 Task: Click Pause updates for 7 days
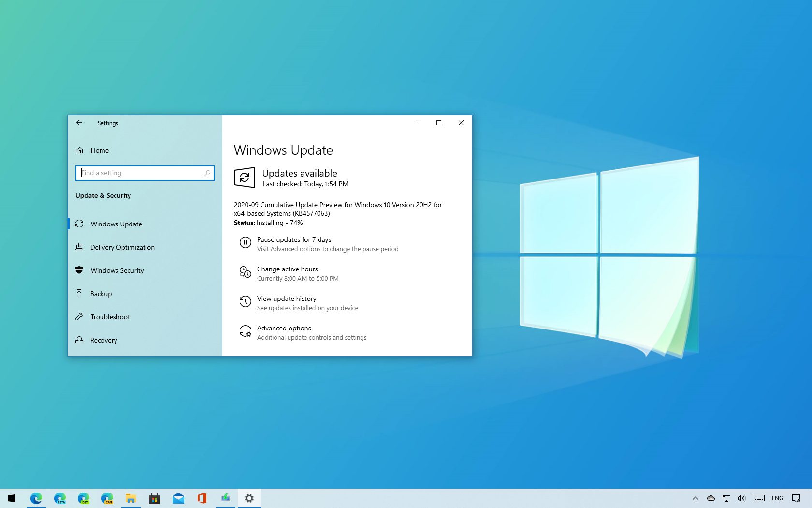(x=294, y=239)
